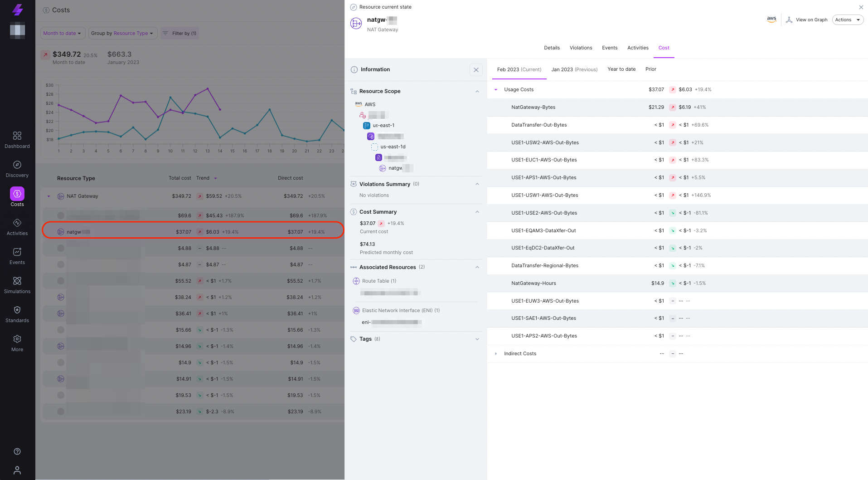The width and height of the screenshot is (868, 480).
Task: Switch to the Violations tab
Action: click(581, 48)
